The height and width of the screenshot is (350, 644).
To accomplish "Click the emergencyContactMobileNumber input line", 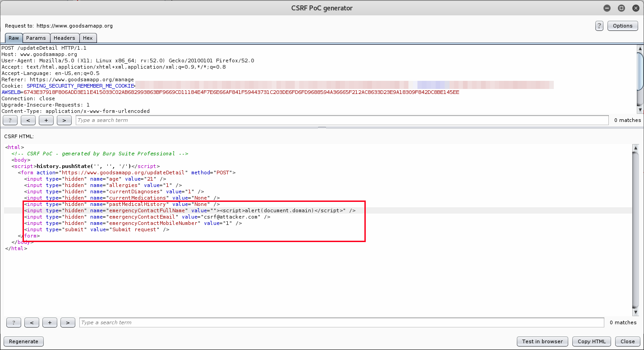I will [x=133, y=223].
